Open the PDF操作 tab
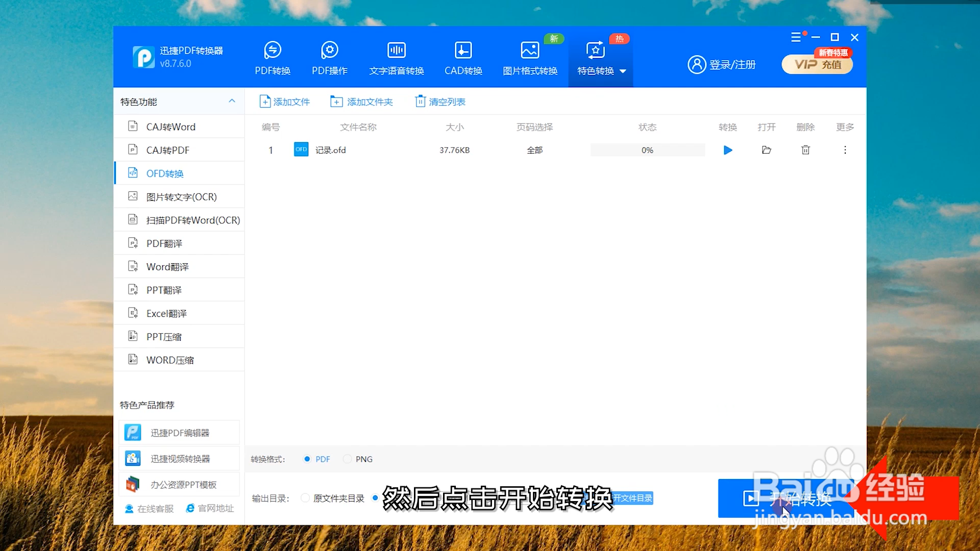This screenshot has width=980, height=551. 330,58
